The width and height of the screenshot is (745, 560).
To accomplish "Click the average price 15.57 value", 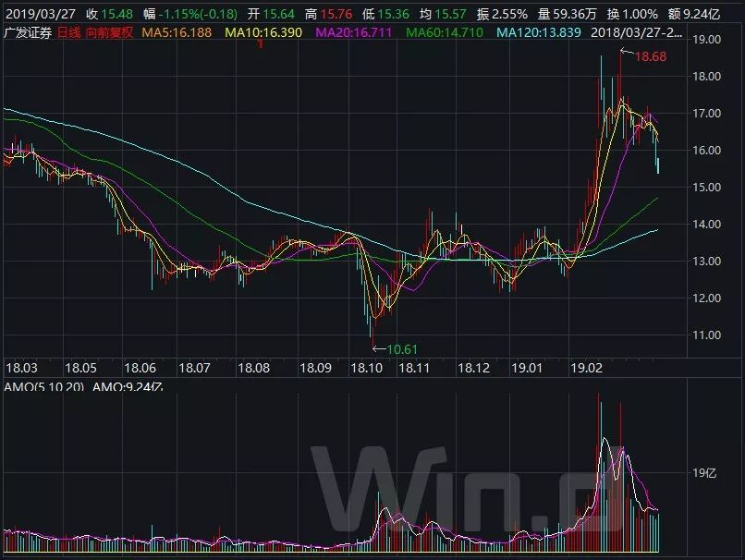I will coord(450,14).
